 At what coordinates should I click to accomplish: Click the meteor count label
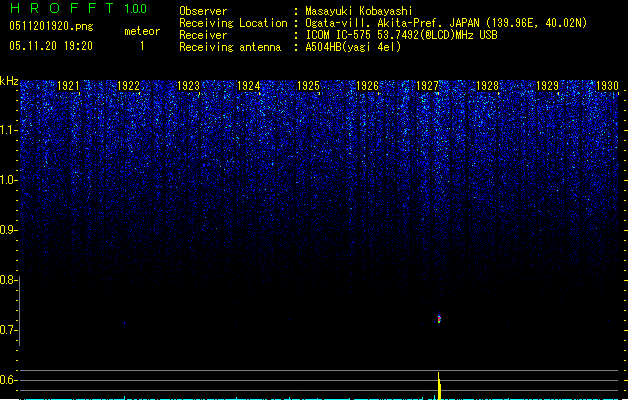(x=142, y=31)
